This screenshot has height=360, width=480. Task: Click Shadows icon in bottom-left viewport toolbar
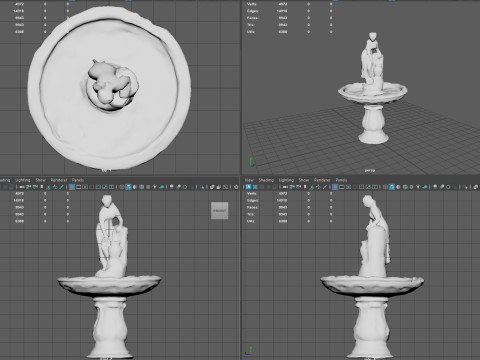161,187
